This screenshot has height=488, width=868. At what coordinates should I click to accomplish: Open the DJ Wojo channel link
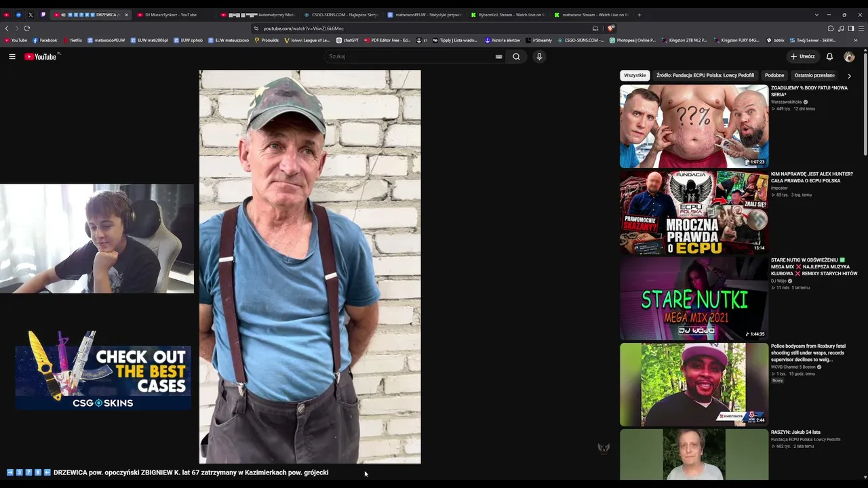[x=778, y=281]
